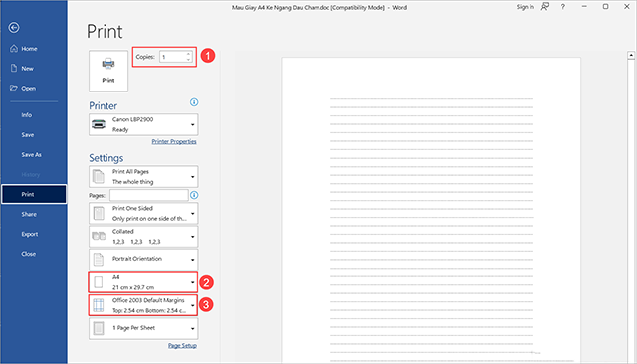The height and width of the screenshot is (364, 637).
Task: Click the feedback person icon in title bar
Action: tap(545, 7)
